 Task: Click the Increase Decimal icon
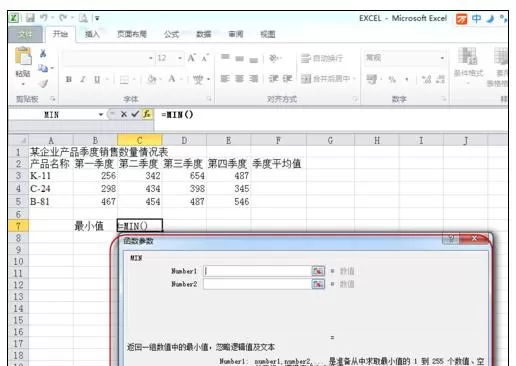427,79
